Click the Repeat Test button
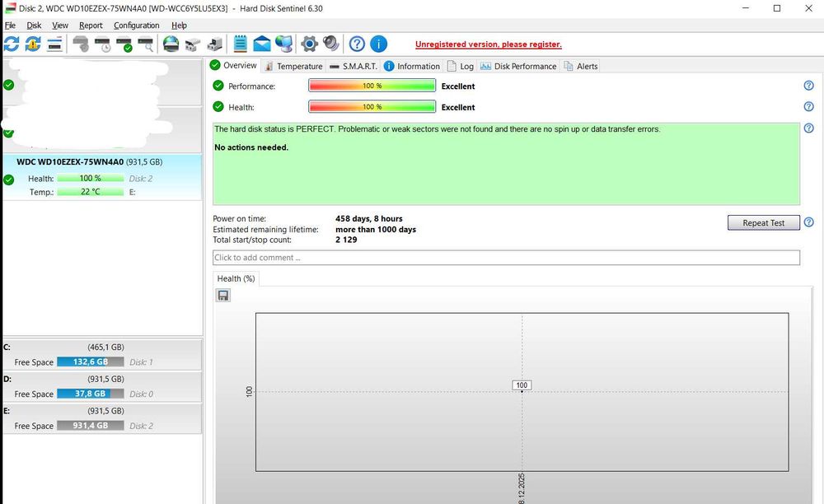Viewport: 824px width, 504px height. 764,222
